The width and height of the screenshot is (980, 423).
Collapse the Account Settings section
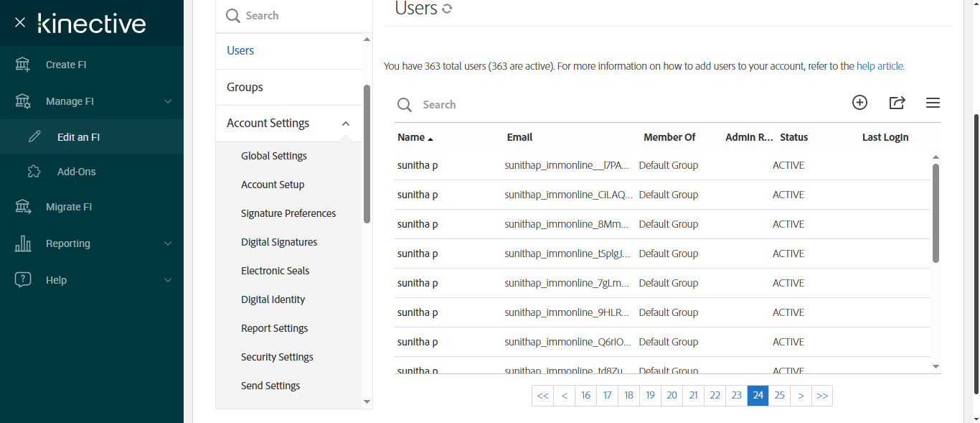coord(346,124)
